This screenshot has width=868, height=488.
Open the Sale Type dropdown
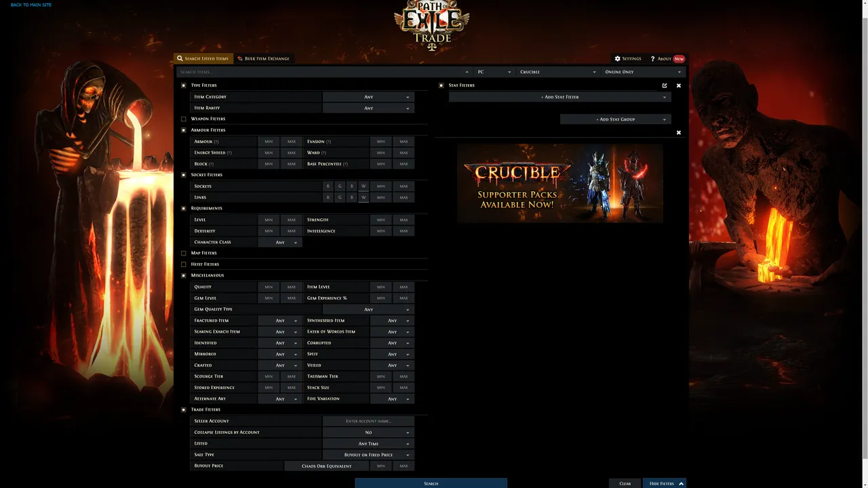click(368, 455)
